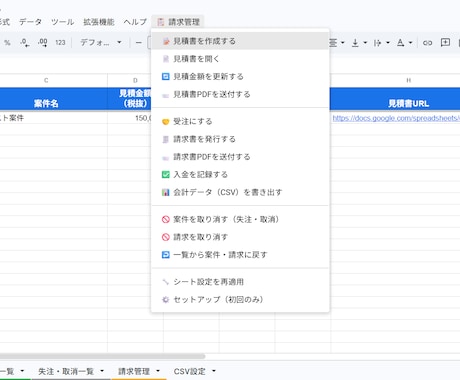Image resolution: width=460 pixels, height=380 pixels.
Task: Click the percent format icon
Action: coord(7,43)
